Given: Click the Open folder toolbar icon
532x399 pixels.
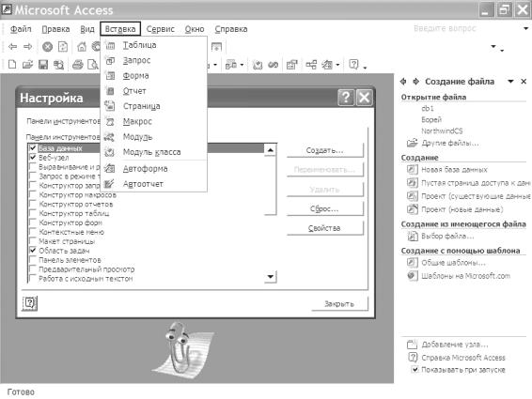Looking at the screenshot, I should click(x=27, y=64).
